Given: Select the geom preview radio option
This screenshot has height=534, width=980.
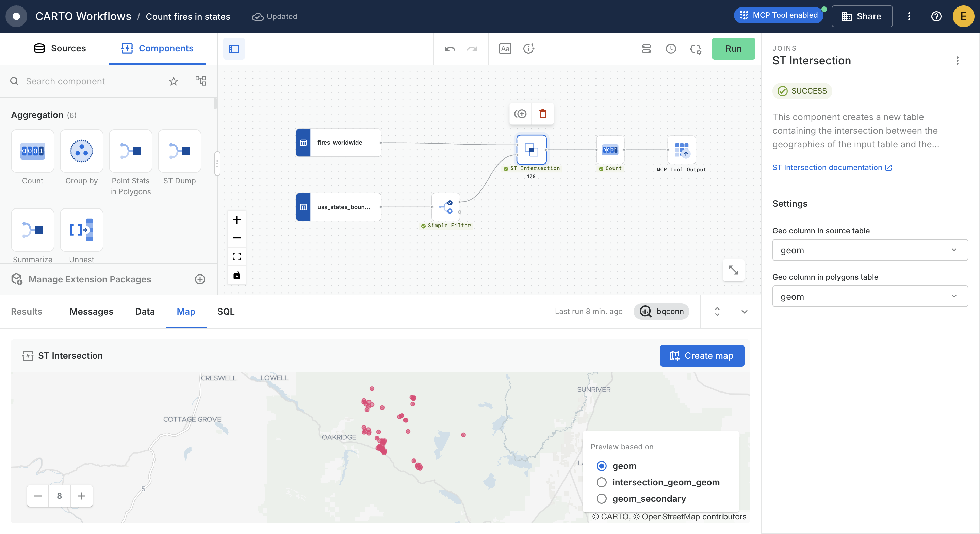Looking at the screenshot, I should (x=602, y=466).
